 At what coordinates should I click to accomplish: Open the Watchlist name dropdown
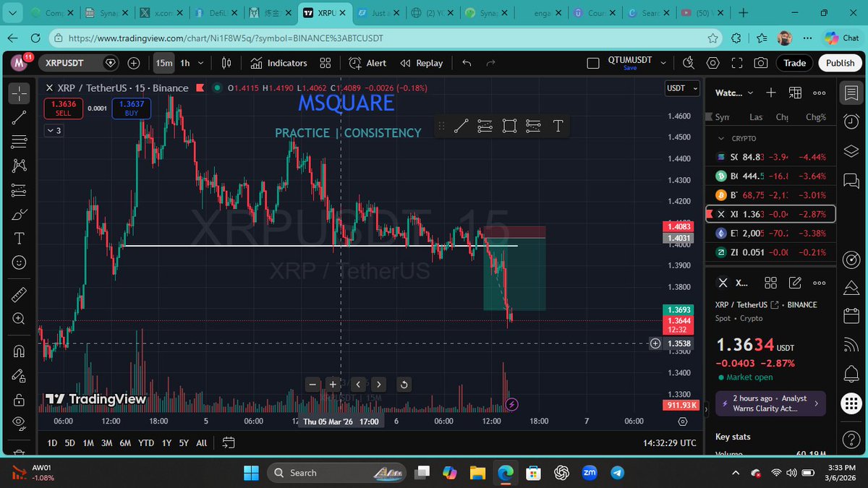point(734,93)
